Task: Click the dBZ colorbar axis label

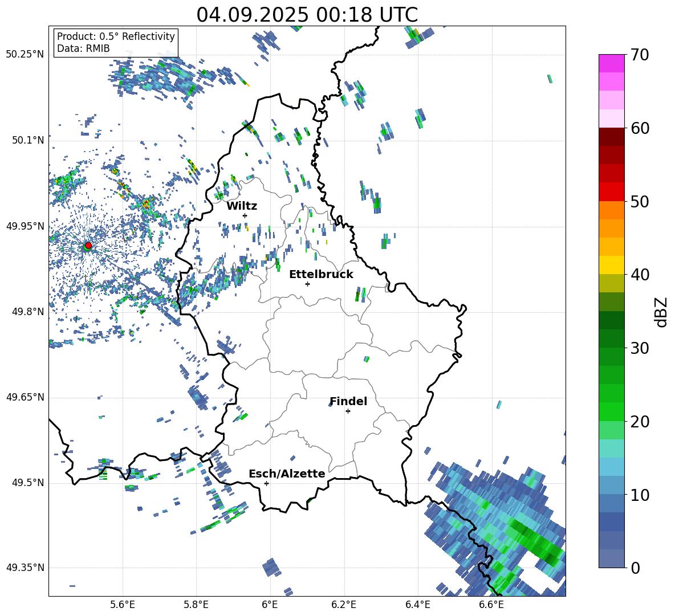Action: pos(661,312)
